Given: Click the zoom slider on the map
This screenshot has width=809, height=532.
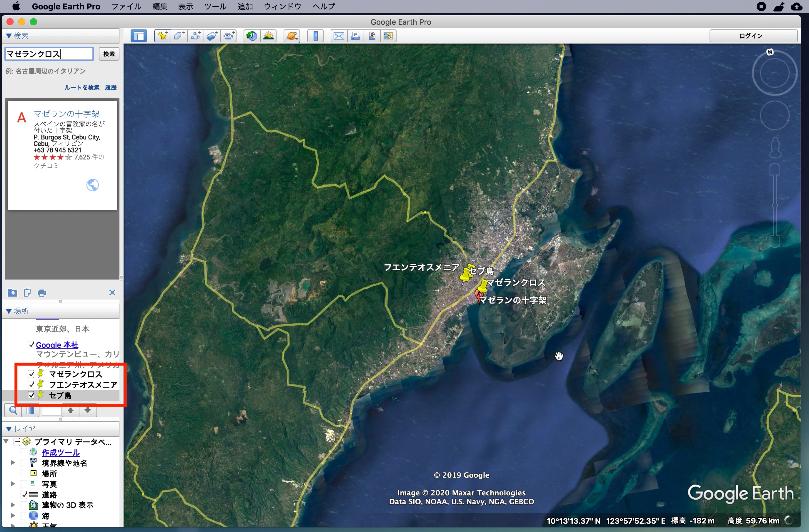Looking at the screenshot, I should (775, 205).
